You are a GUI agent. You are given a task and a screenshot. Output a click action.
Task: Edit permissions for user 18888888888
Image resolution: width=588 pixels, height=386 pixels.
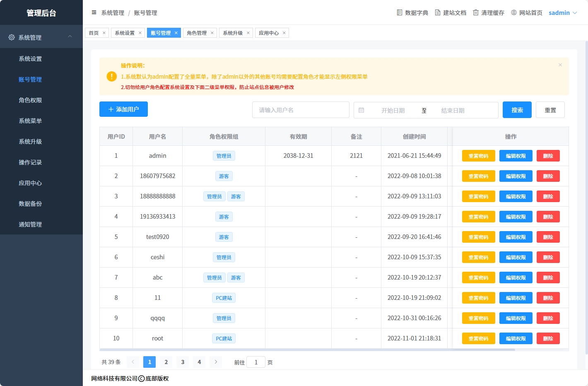point(516,196)
